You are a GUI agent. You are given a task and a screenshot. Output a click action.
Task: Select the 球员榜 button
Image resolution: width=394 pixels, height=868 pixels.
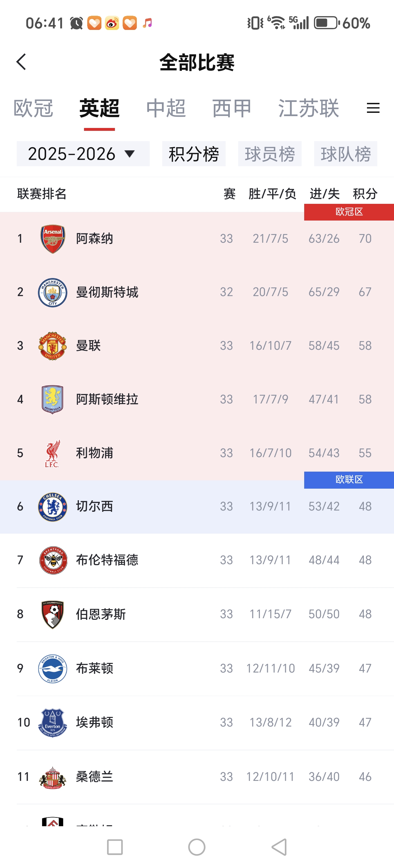pos(269,154)
